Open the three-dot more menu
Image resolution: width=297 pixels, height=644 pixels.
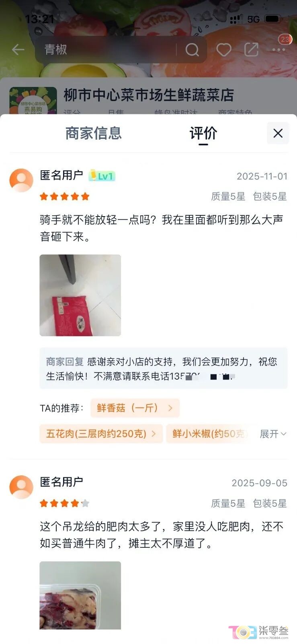point(279,50)
